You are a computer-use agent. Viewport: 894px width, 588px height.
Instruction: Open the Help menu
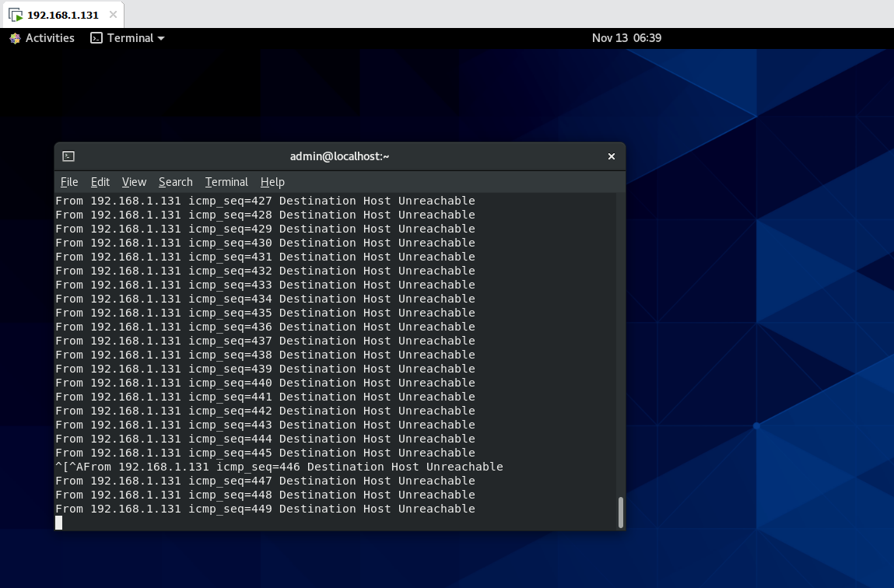272,182
